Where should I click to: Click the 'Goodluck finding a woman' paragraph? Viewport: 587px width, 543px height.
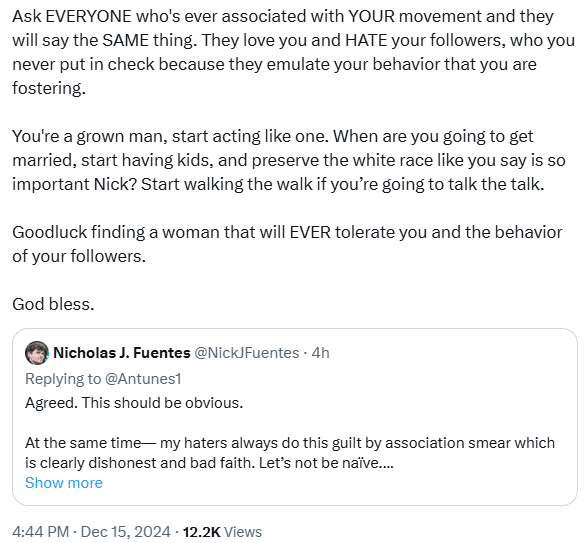287,244
